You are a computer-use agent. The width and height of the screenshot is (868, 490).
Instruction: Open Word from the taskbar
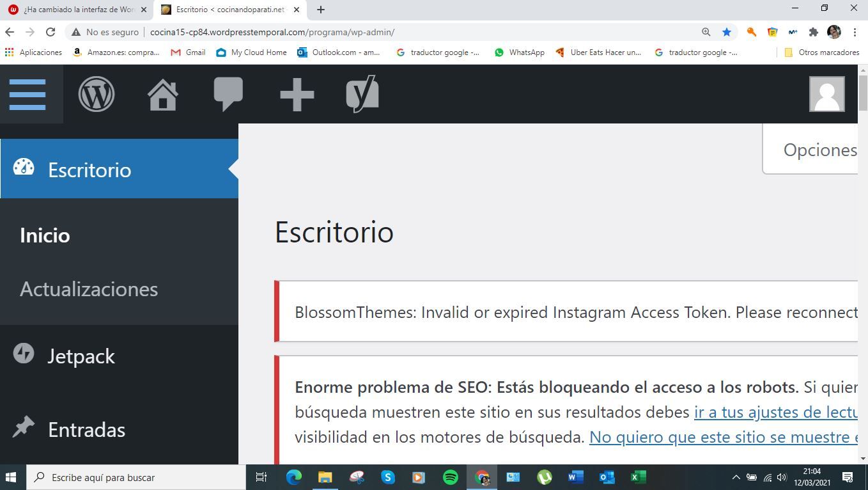point(576,477)
